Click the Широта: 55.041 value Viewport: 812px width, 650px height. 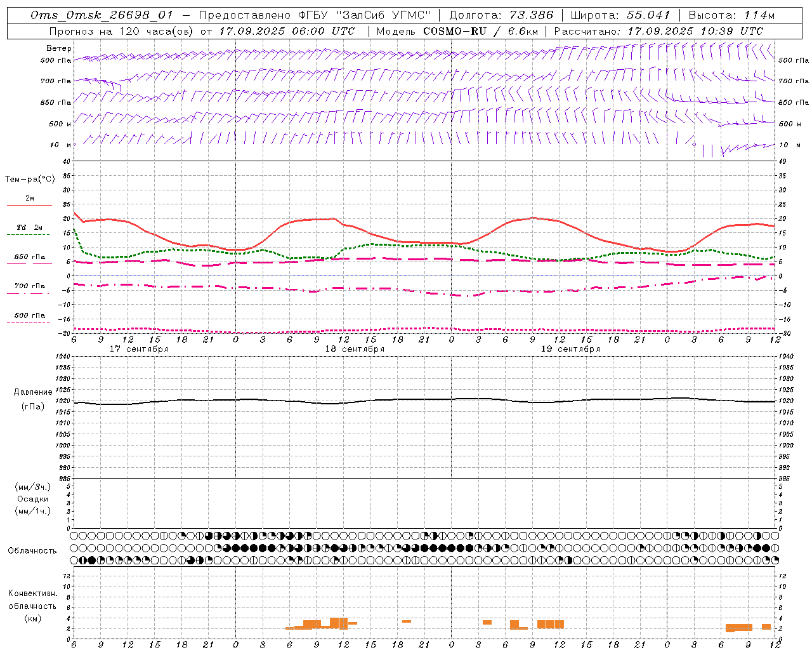[621, 15]
